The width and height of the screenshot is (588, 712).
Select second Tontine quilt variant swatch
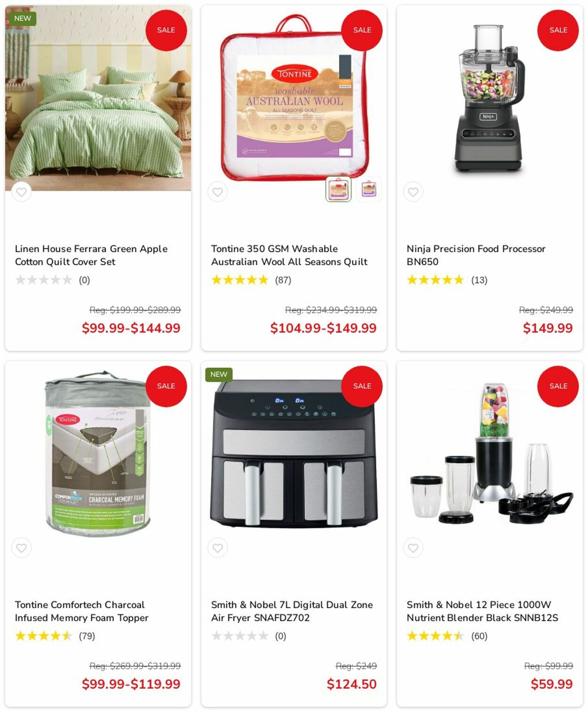click(369, 189)
